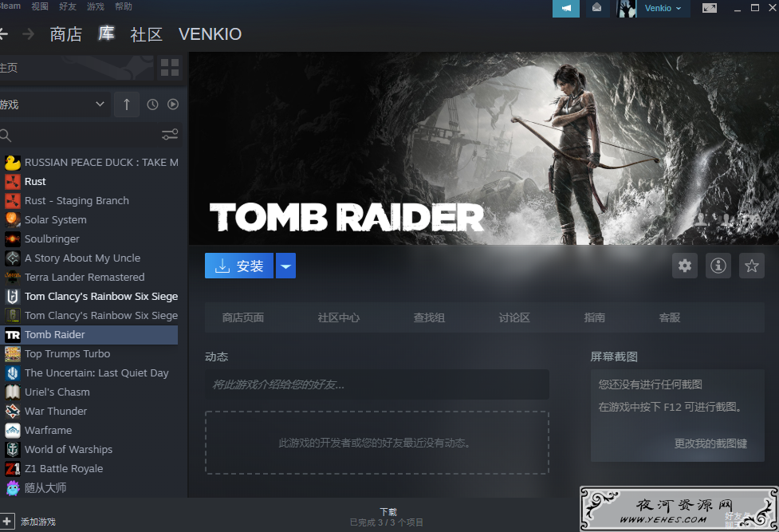Open the VENKIO profile tab
Screen dimensions: 779x532
[x=210, y=34]
